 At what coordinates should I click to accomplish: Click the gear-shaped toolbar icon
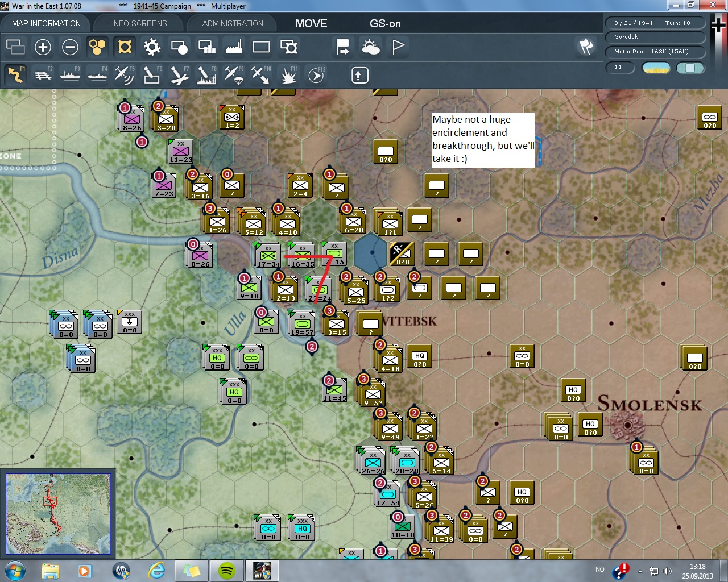click(x=152, y=47)
